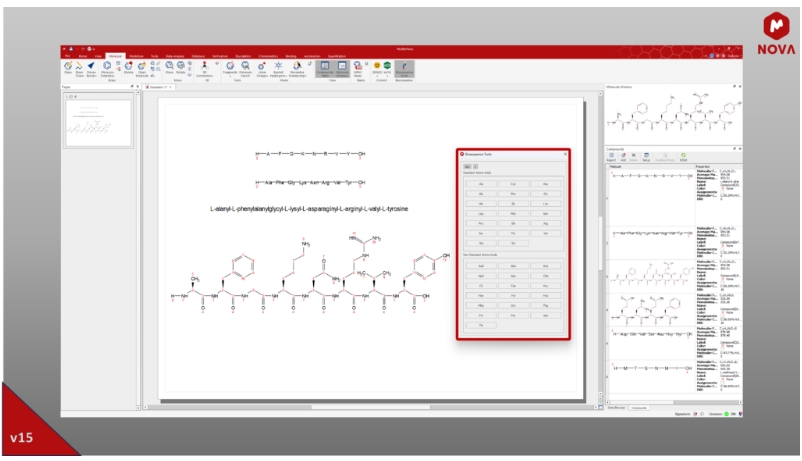Click the Tyr amino acid button
This screenshot has width=802, height=461.
512,242
